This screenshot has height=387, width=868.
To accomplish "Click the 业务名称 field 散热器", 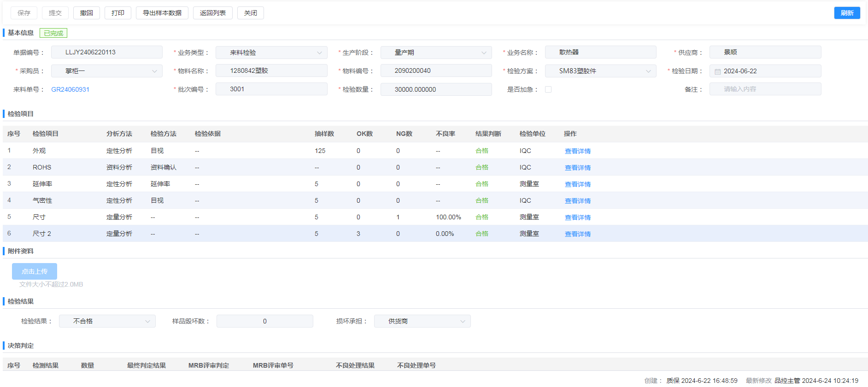I will coord(600,52).
